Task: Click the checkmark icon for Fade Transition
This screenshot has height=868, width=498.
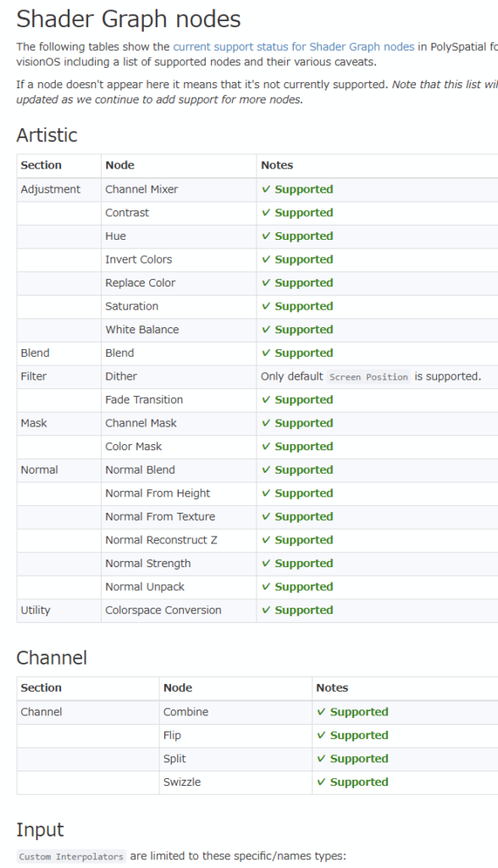Action: 266,400
